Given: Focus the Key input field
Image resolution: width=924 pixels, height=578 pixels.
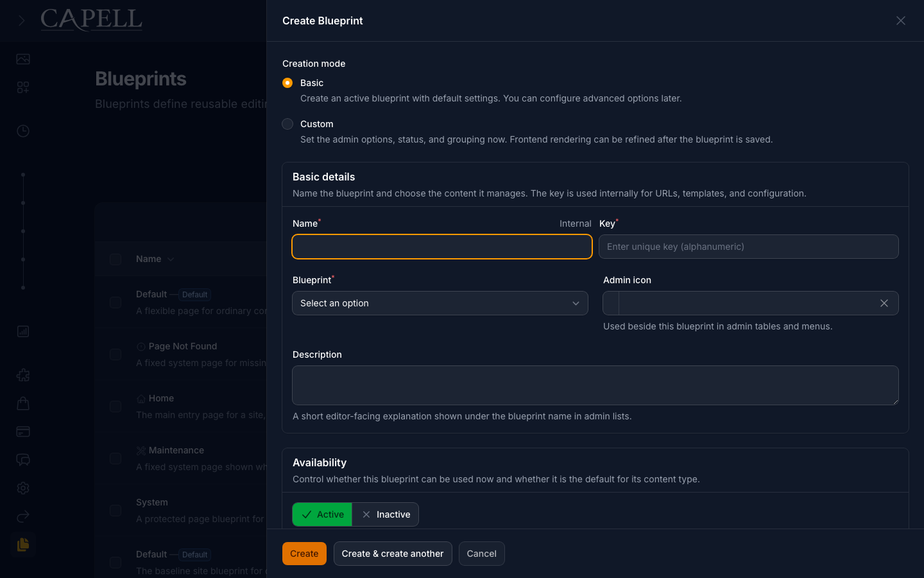Looking at the screenshot, I should (749, 247).
